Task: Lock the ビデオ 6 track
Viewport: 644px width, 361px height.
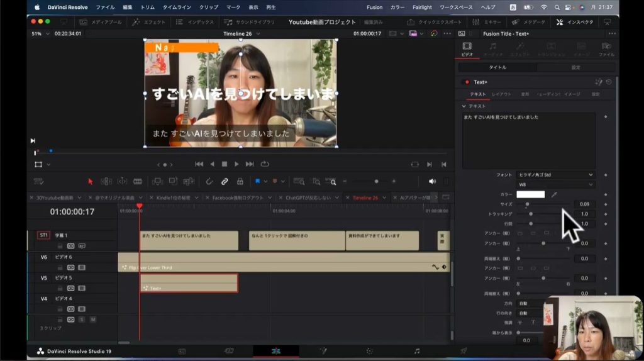Action: pos(60,267)
